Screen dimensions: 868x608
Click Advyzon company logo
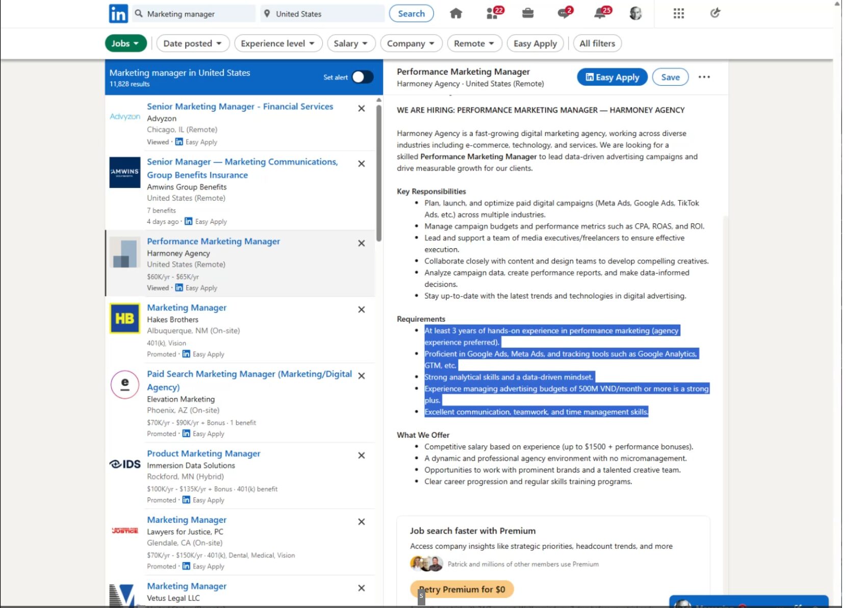[125, 117]
